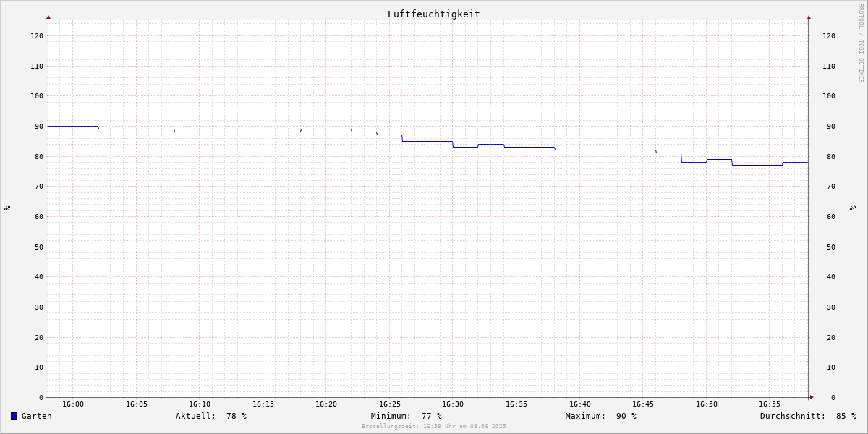Click the 120 label on left y-axis

37,35
